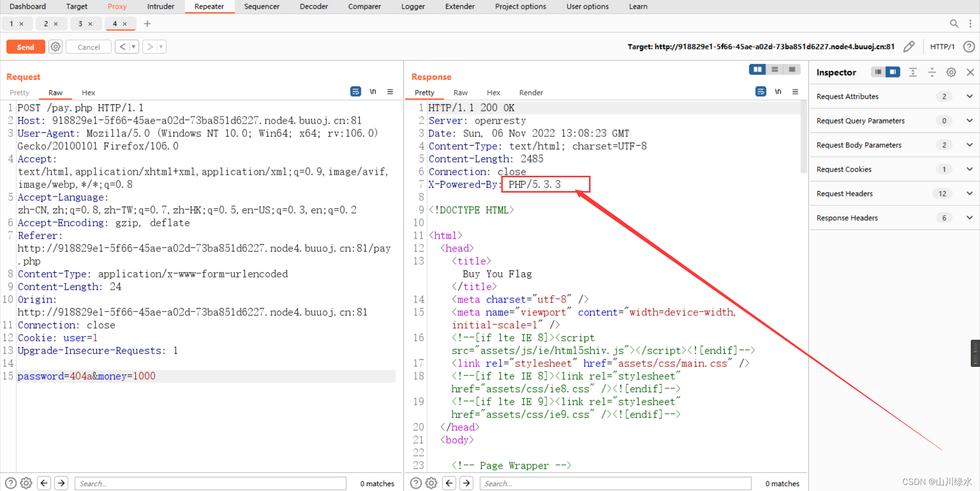980x491 pixels.
Task: Click the Response search help icon
Action: tap(416, 483)
